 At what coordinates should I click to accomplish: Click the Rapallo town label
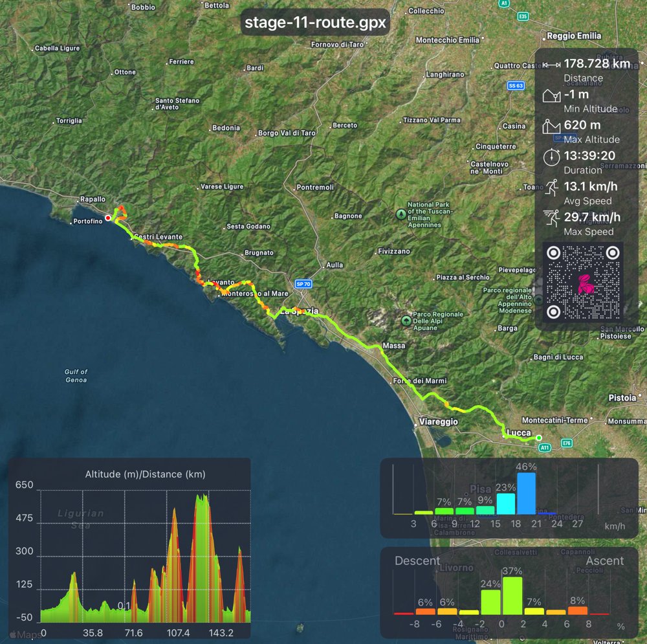point(93,199)
